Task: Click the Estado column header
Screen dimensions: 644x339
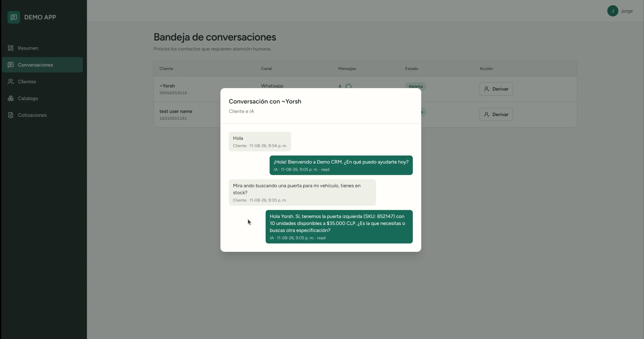Action: 412,69
